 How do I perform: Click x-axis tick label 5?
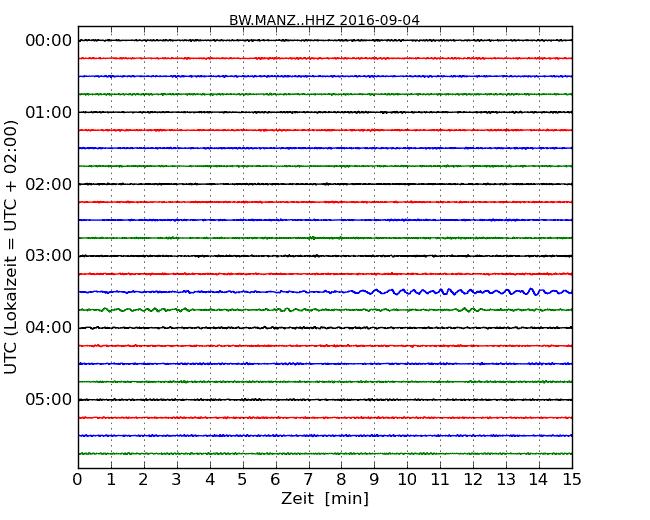(243, 480)
